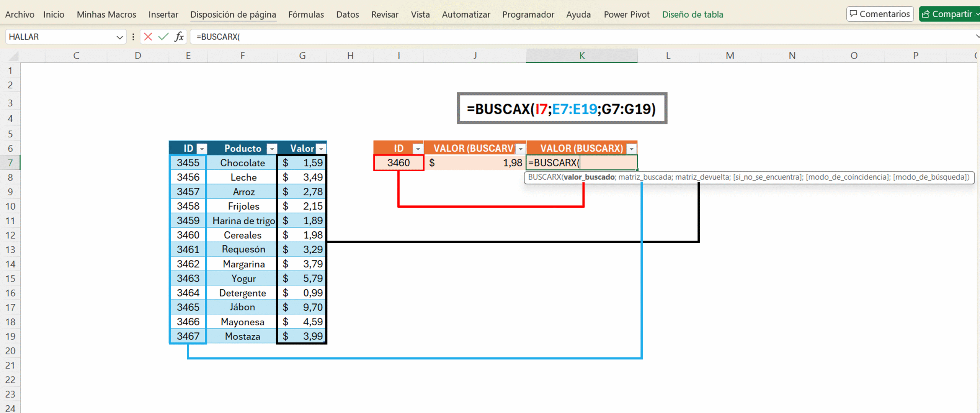Open the Disposición de página tab
The height and width of the screenshot is (413, 980).
(x=233, y=15)
